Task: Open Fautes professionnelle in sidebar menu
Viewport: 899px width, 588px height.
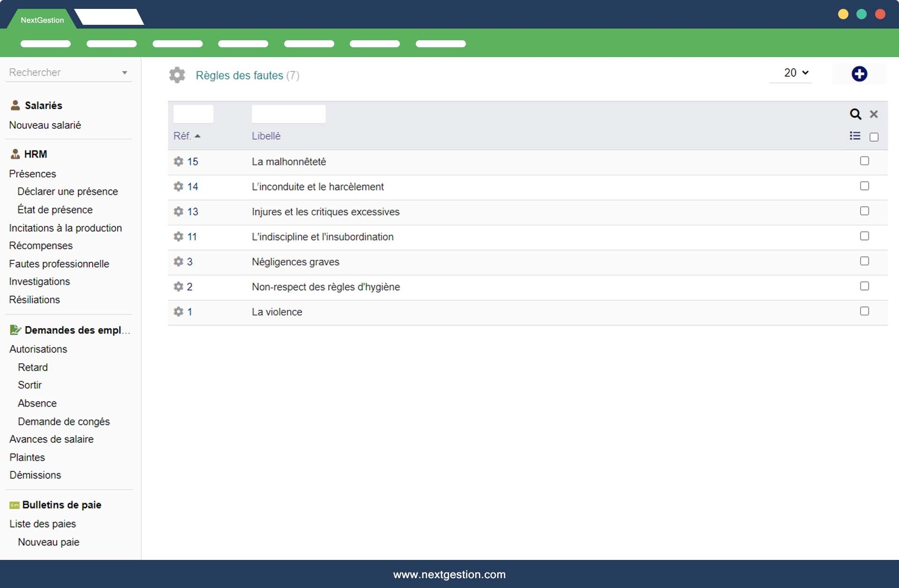Action: (59, 264)
